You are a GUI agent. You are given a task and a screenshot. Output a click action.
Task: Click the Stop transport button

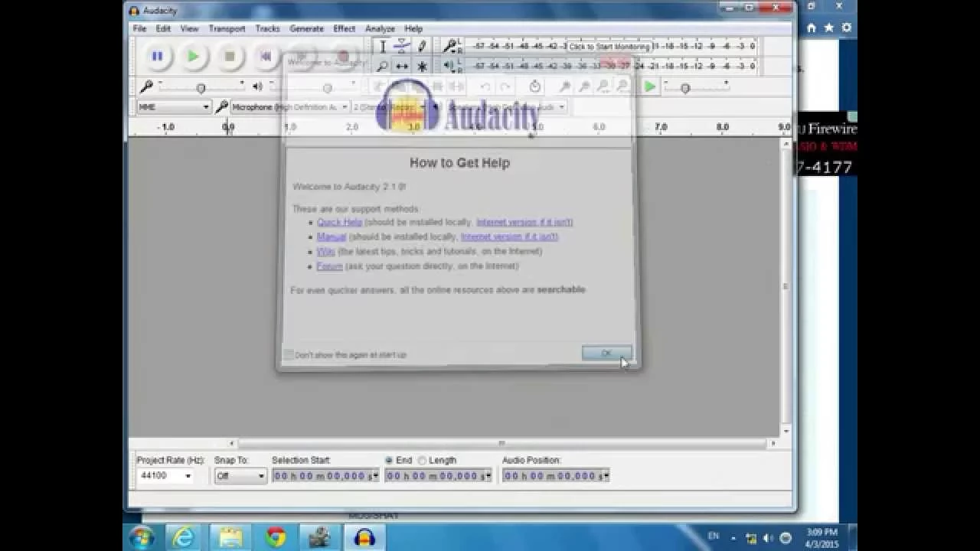(230, 57)
